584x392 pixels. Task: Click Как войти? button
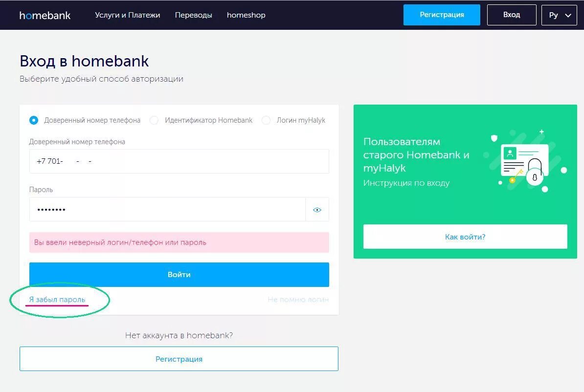coord(465,237)
